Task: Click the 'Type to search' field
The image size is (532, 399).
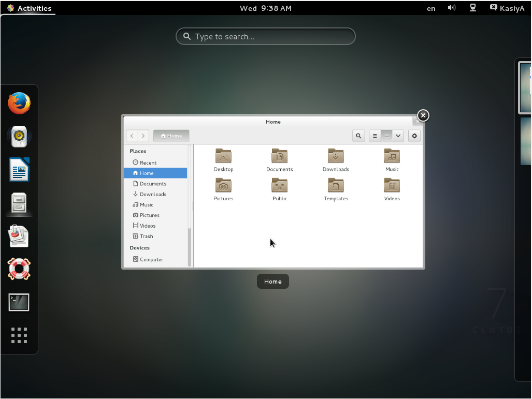Action: [265, 36]
